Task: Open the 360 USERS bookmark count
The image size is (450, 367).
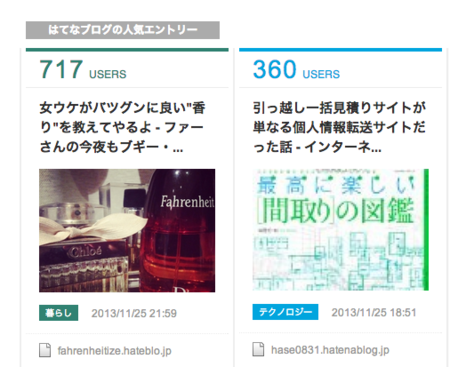Action: point(296,70)
